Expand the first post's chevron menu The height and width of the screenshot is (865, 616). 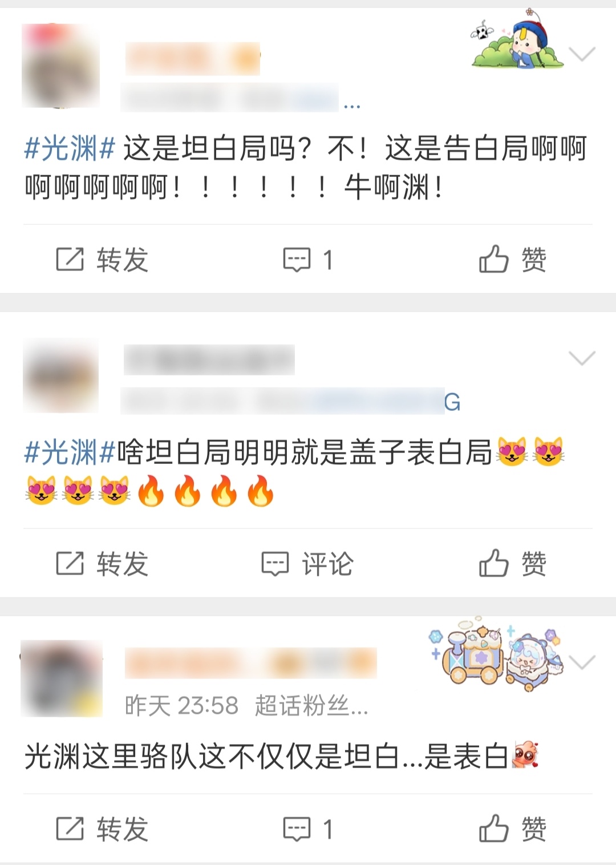coord(582,54)
